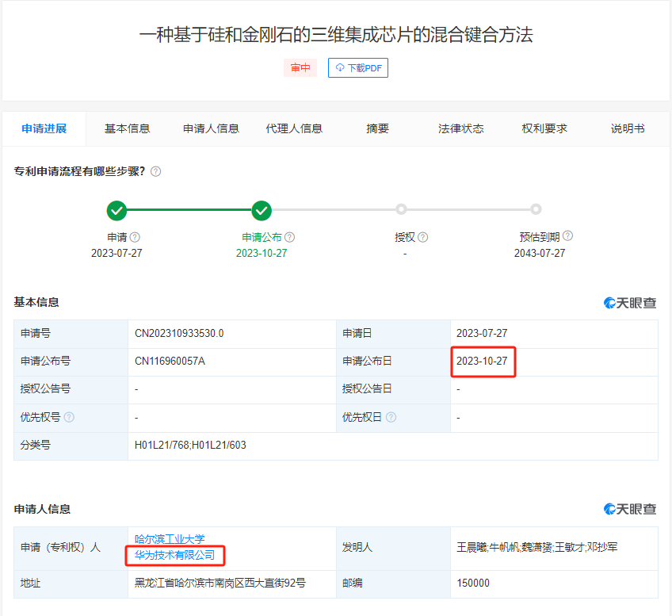
Task: Open 哈尔滨工业大学 applicant link
Action: [170, 539]
